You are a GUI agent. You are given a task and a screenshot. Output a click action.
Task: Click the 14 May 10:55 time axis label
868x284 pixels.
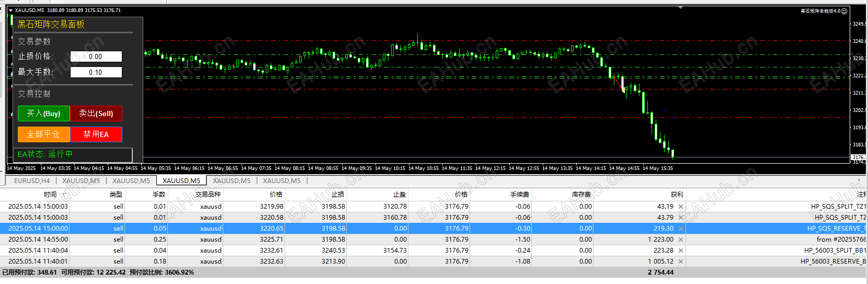tap(423, 168)
